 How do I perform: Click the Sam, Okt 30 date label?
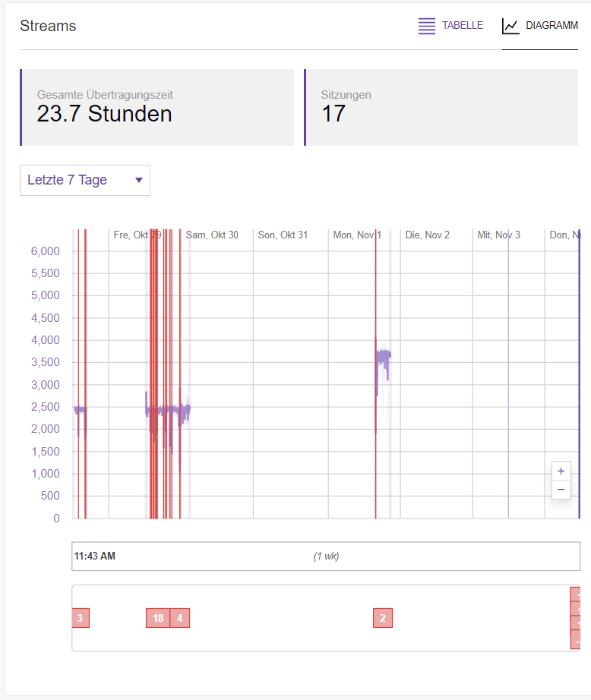(212, 235)
